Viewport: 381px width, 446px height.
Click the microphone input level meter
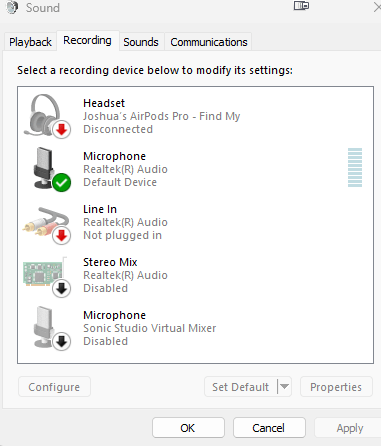[355, 167]
